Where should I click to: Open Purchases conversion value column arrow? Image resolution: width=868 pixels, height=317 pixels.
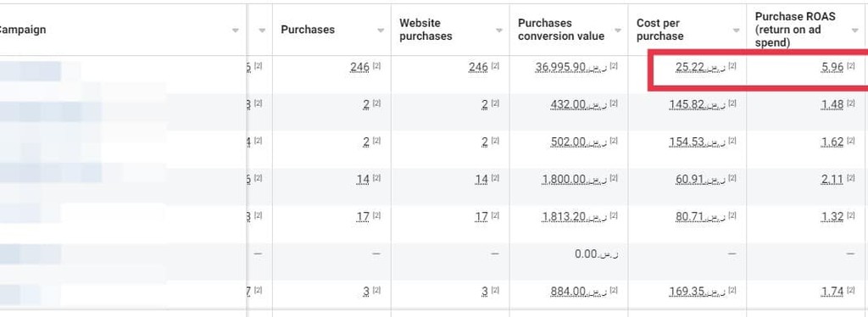click(x=618, y=31)
